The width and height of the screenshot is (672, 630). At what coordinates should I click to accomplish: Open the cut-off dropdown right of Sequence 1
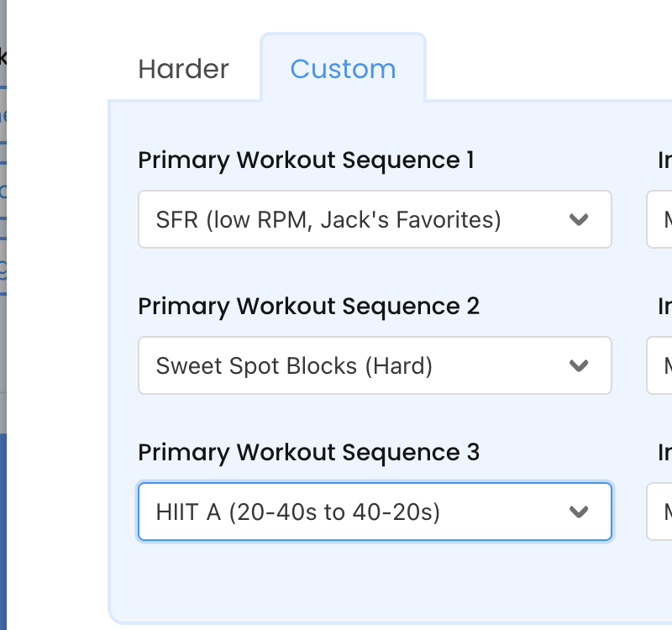661,220
